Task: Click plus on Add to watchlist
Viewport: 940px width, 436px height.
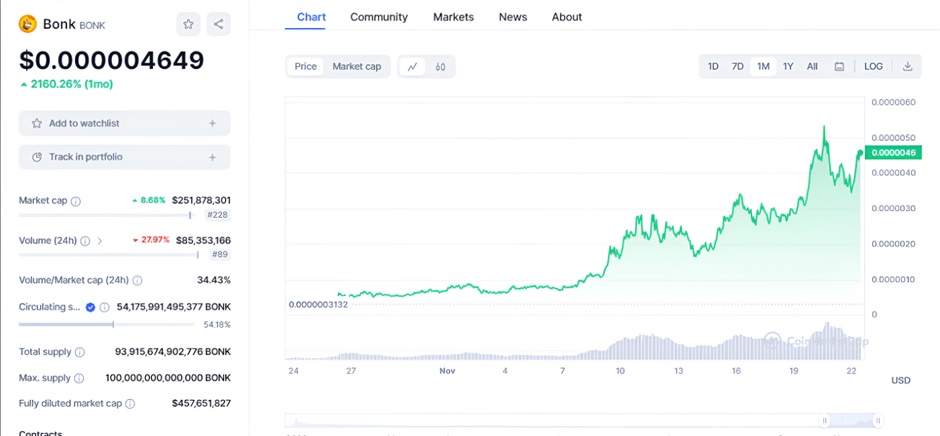Action: coord(212,123)
